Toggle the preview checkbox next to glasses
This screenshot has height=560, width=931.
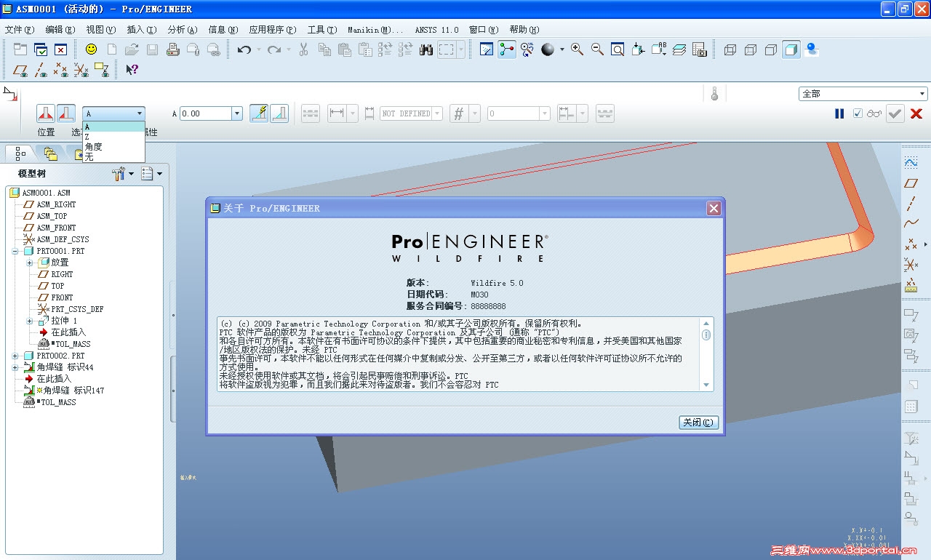(858, 113)
